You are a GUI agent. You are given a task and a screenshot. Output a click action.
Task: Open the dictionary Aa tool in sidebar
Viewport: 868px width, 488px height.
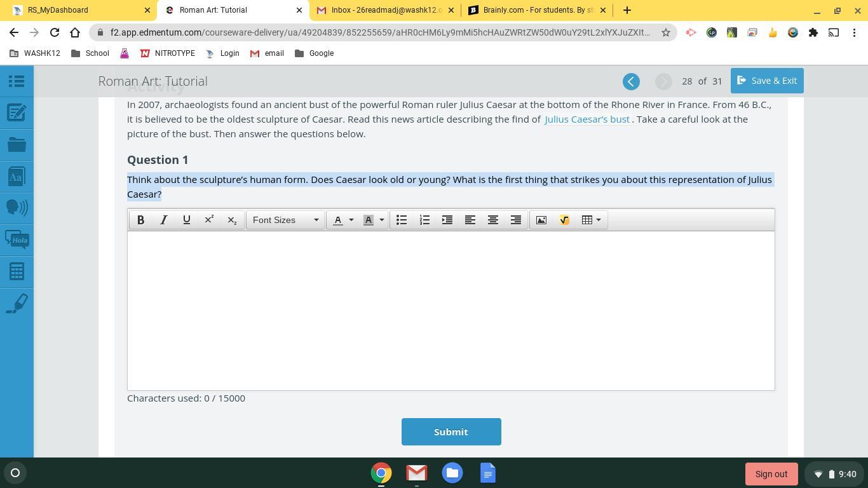point(17,177)
